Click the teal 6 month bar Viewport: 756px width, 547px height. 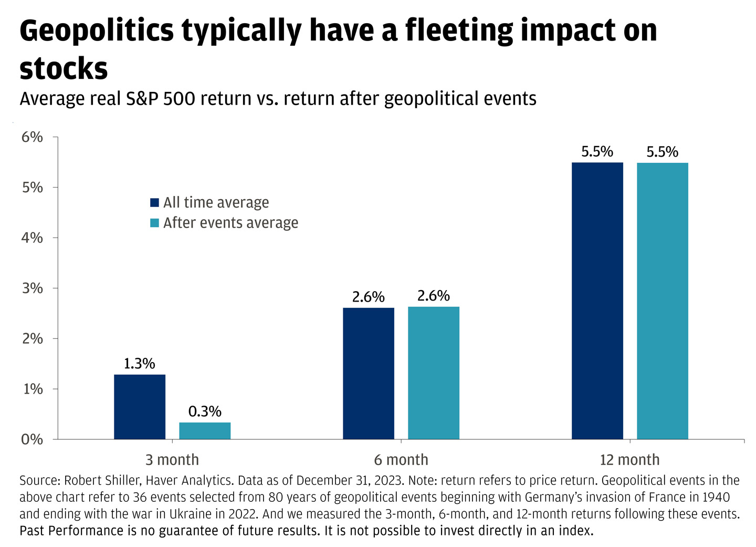tap(434, 373)
